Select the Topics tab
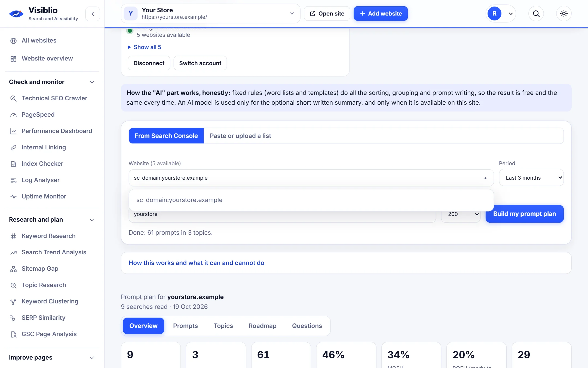This screenshot has height=368, width=588. (223, 326)
